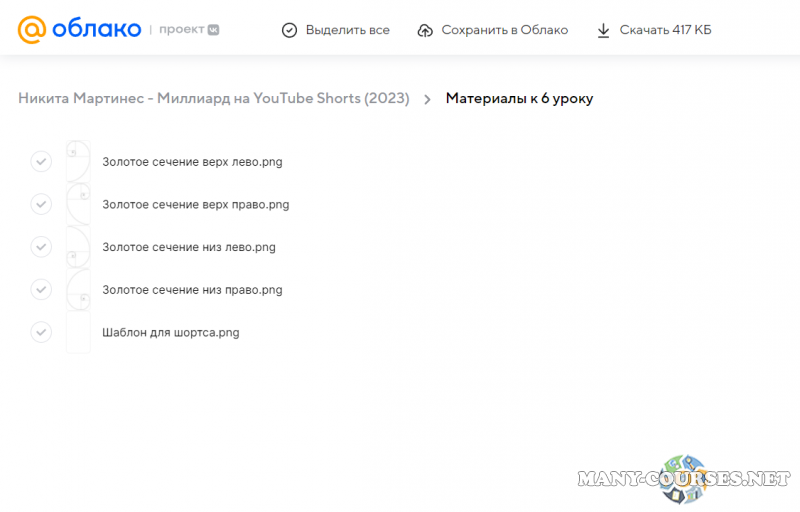Open thumbnail of Золотое сечение низ право.png
Viewport: 800px width, 512px height.
78,290
